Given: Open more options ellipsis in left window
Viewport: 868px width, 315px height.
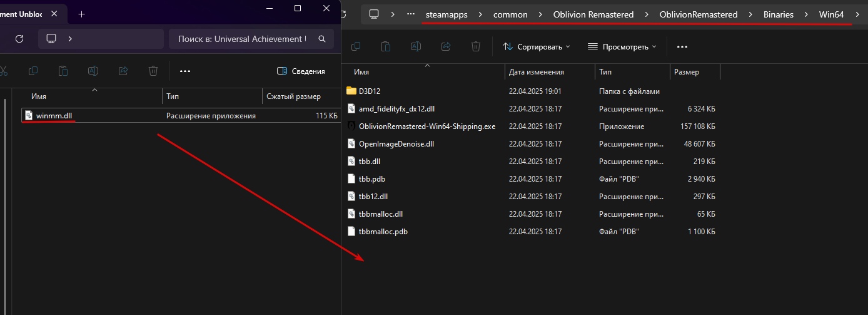Looking at the screenshot, I should 185,71.
